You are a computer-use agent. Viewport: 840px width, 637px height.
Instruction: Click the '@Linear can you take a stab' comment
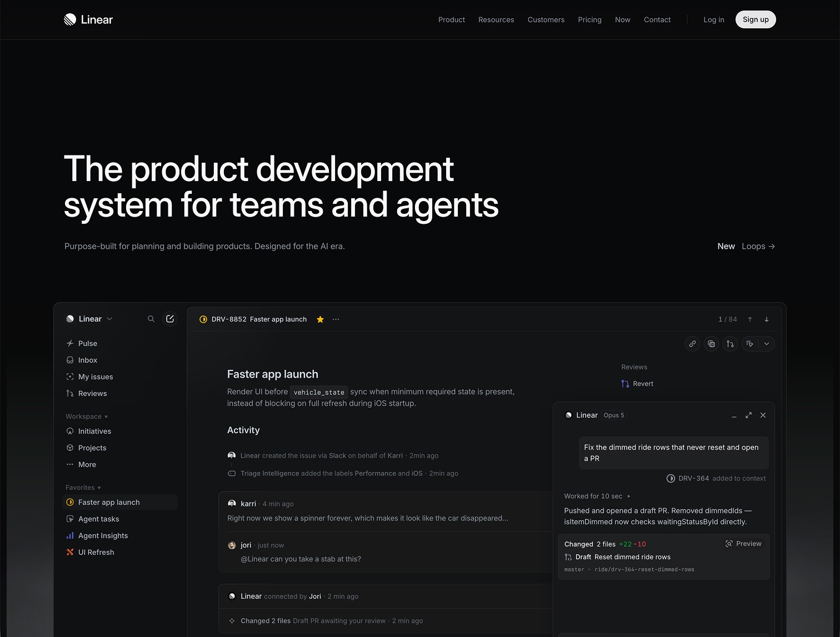pyautogui.click(x=301, y=559)
